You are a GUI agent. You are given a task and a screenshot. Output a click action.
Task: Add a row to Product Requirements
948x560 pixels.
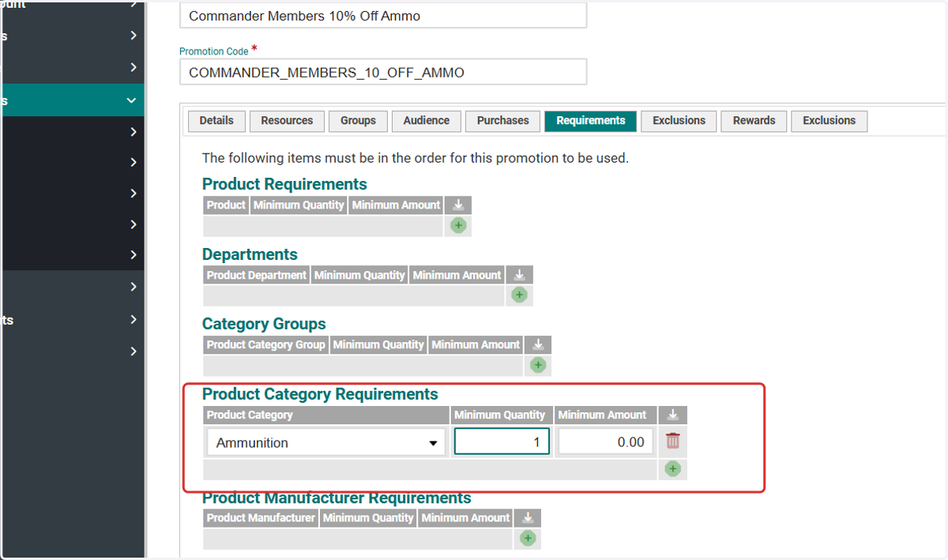(458, 226)
